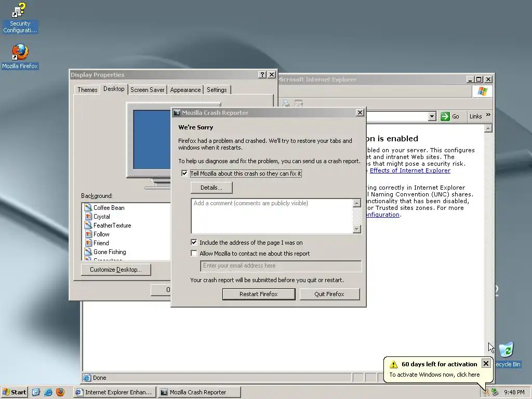Switch to the Desktop tab
This screenshot has height=399, width=532.
pyautogui.click(x=114, y=89)
